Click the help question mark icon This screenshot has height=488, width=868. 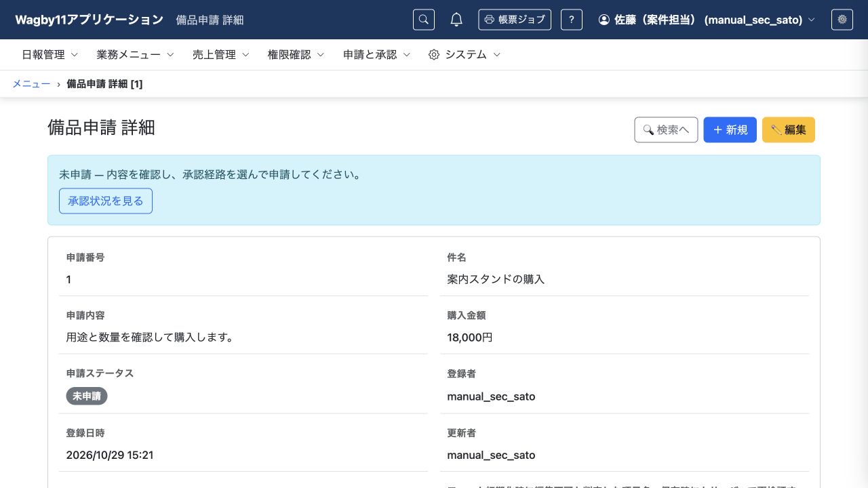[572, 20]
